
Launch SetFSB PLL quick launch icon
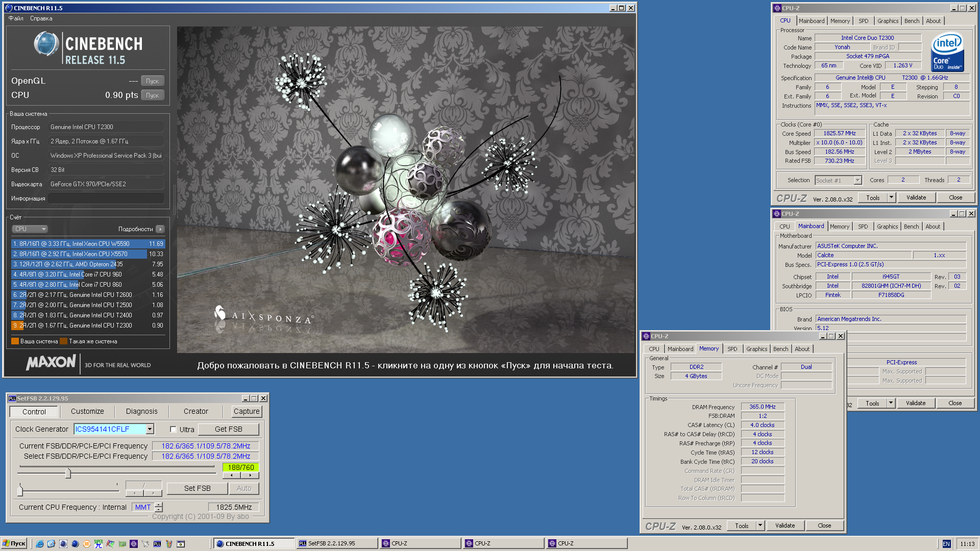(x=157, y=544)
